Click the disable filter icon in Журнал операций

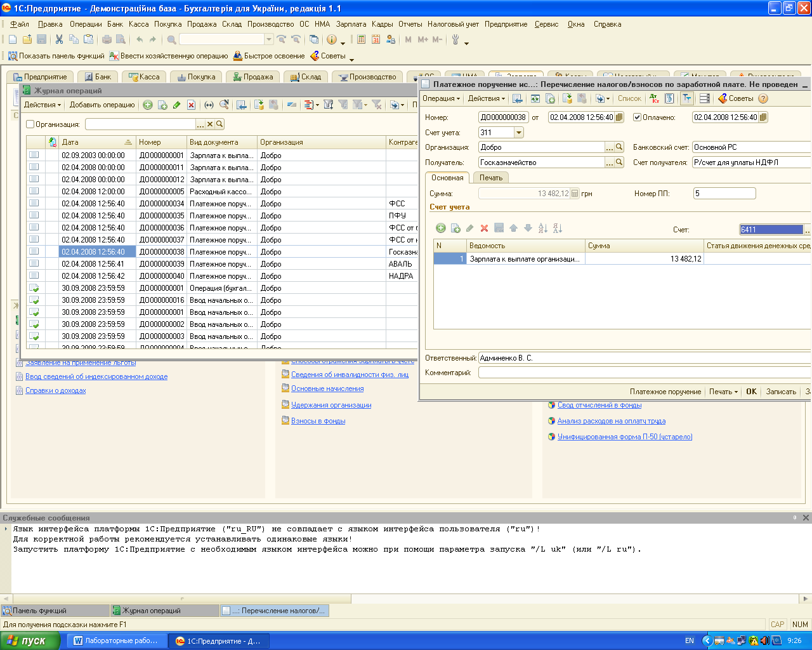[376, 105]
